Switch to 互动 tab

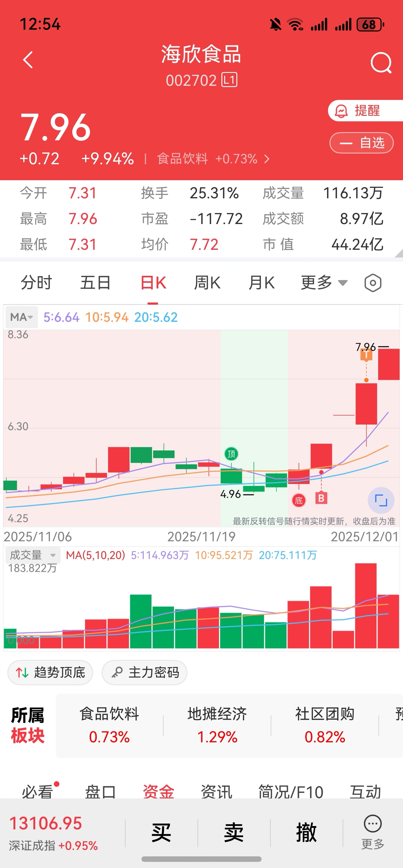(366, 791)
